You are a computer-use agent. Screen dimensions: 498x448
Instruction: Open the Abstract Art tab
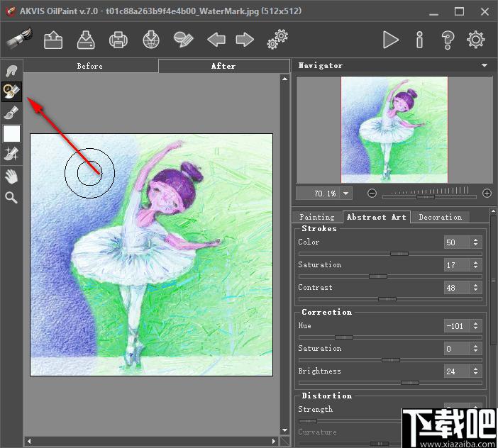[x=377, y=217]
